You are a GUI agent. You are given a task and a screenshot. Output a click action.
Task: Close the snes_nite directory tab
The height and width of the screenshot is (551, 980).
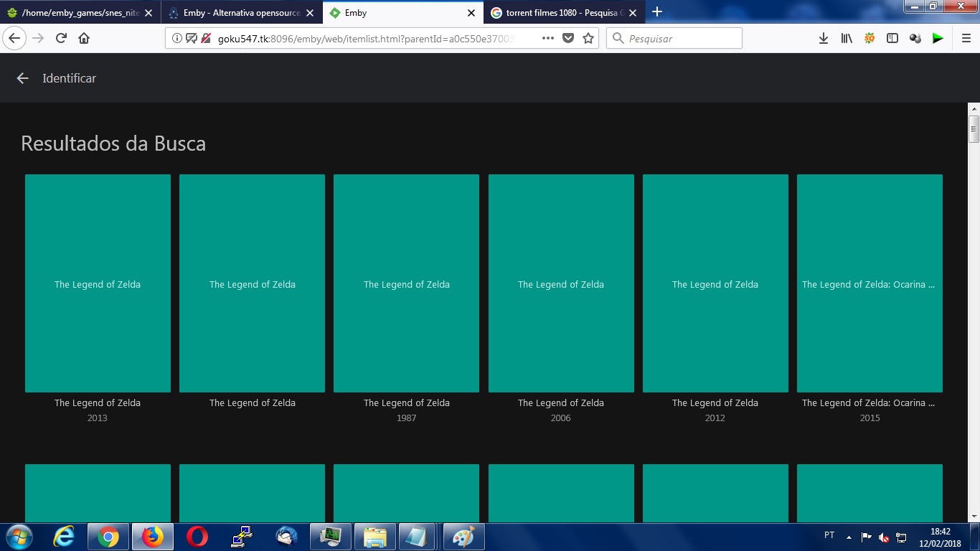(148, 13)
